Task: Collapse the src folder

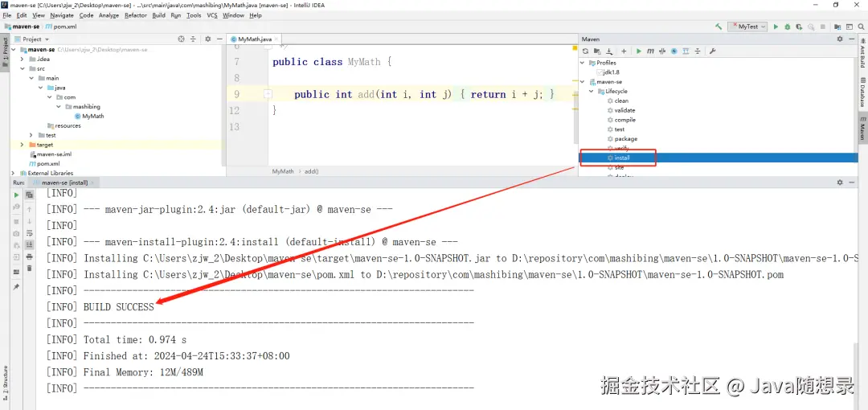Action: 22,68
